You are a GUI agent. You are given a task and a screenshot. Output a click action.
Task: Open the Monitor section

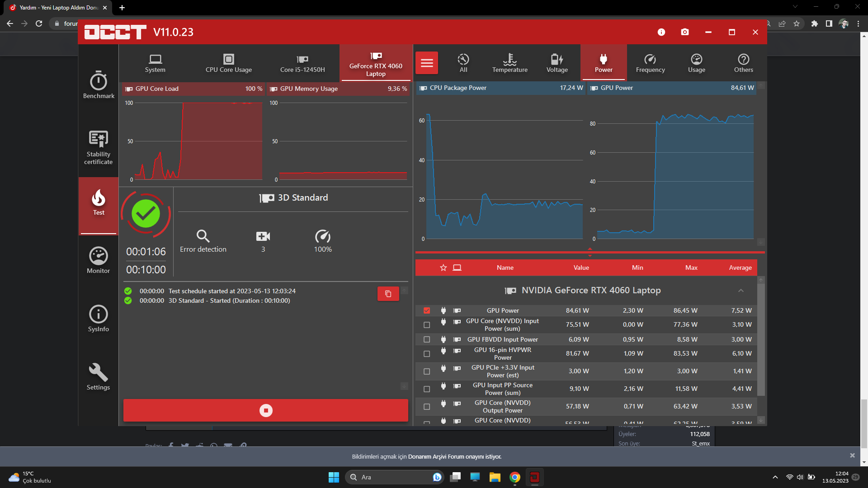[x=99, y=261]
